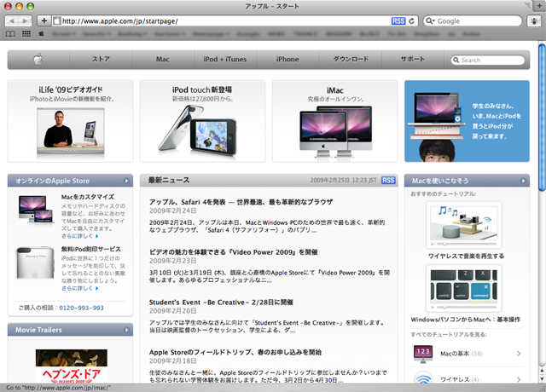This screenshot has height=392, width=546.
Task: Open the Student's Event news headline
Action: click(221, 303)
